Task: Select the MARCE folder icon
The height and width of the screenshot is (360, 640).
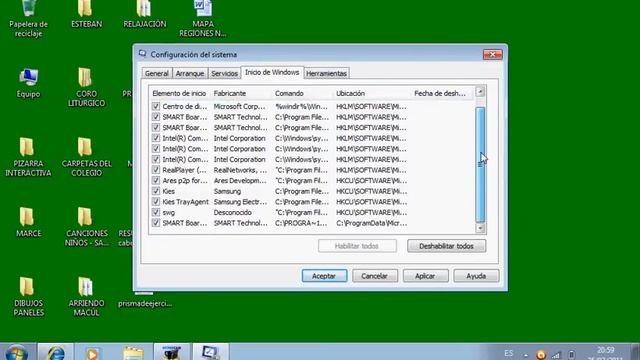Action: coord(28,222)
